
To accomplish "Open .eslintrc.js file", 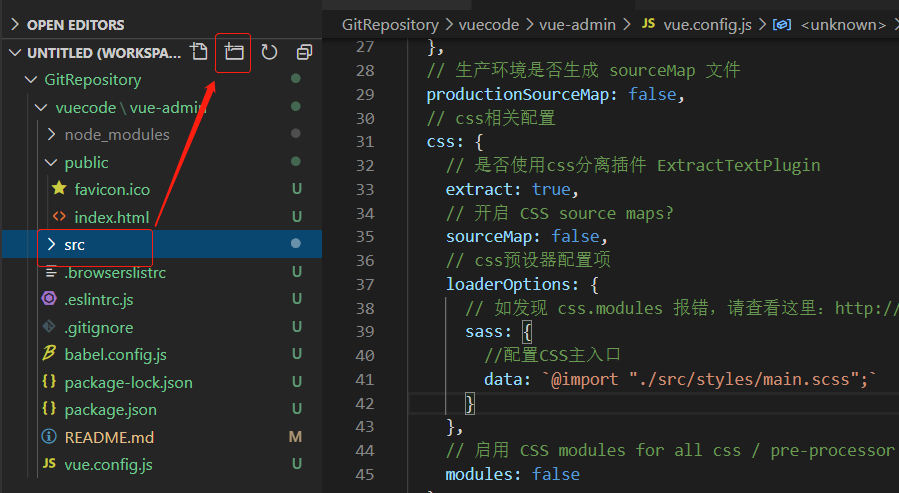I will [x=99, y=300].
